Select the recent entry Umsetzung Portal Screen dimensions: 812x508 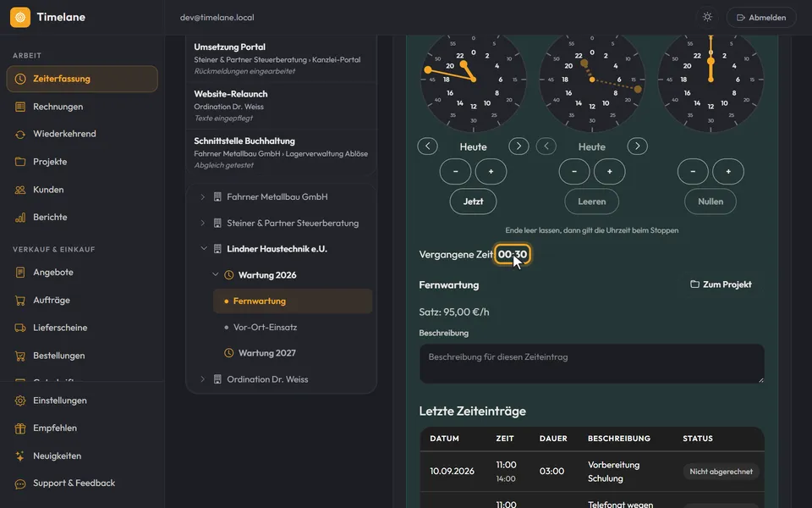[281, 58]
